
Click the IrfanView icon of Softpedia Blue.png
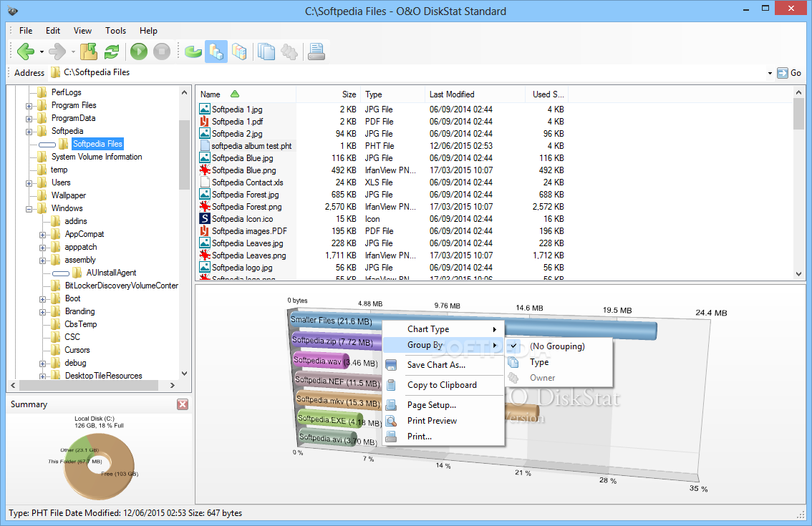pyautogui.click(x=205, y=170)
